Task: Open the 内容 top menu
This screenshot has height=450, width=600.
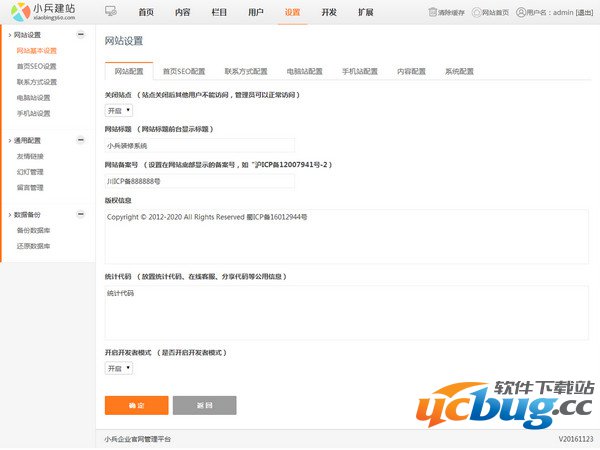Action: coord(182,12)
